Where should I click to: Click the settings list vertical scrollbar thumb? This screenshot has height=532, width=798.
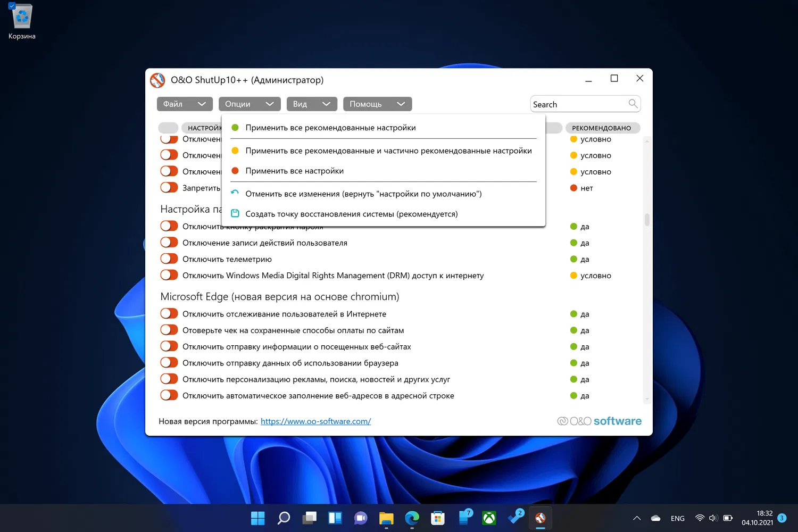tap(647, 220)
